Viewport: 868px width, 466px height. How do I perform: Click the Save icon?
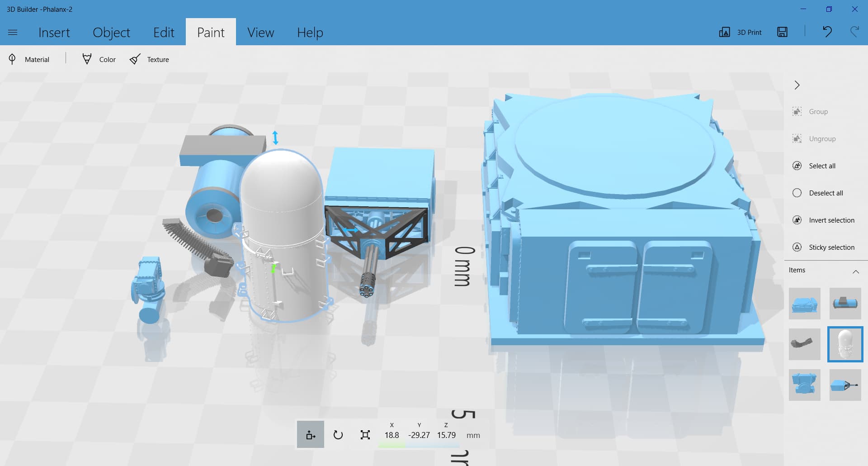tap(782, 32)
